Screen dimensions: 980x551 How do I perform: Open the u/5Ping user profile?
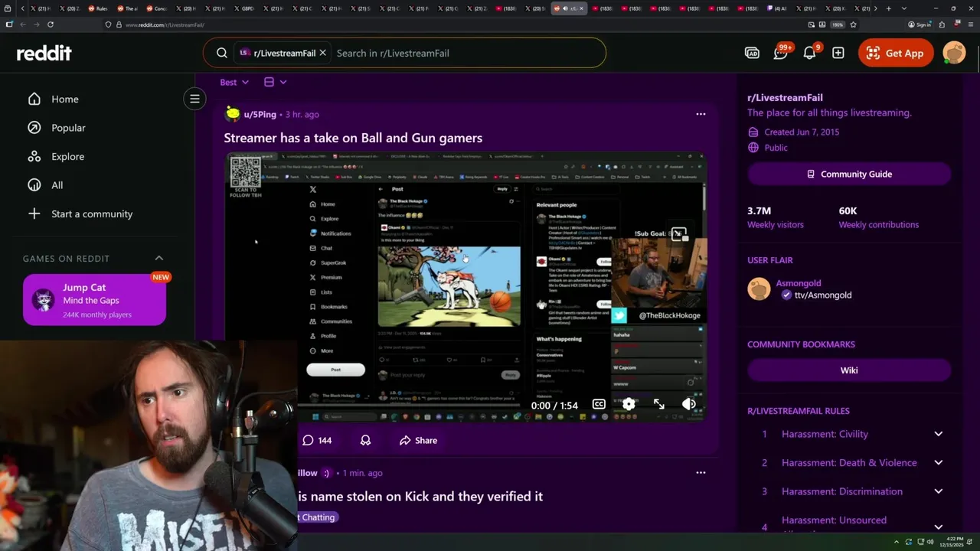coord(260,114)
